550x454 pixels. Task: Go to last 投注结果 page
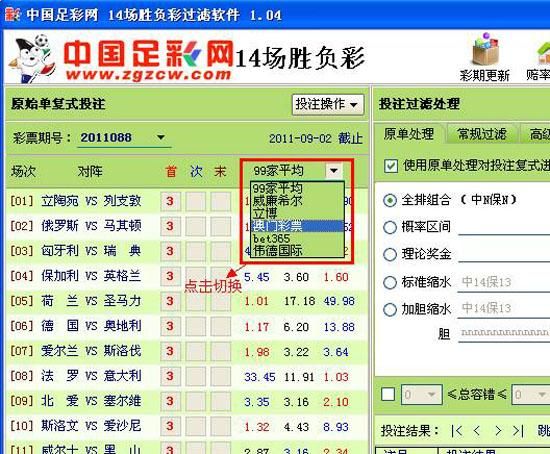(518, 430)
